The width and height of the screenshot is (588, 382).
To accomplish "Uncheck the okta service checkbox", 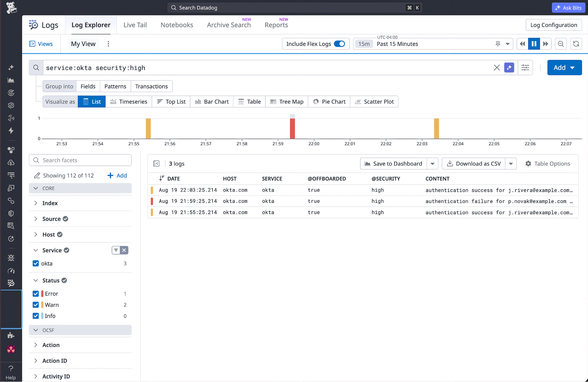I will (x=36, y=263).
